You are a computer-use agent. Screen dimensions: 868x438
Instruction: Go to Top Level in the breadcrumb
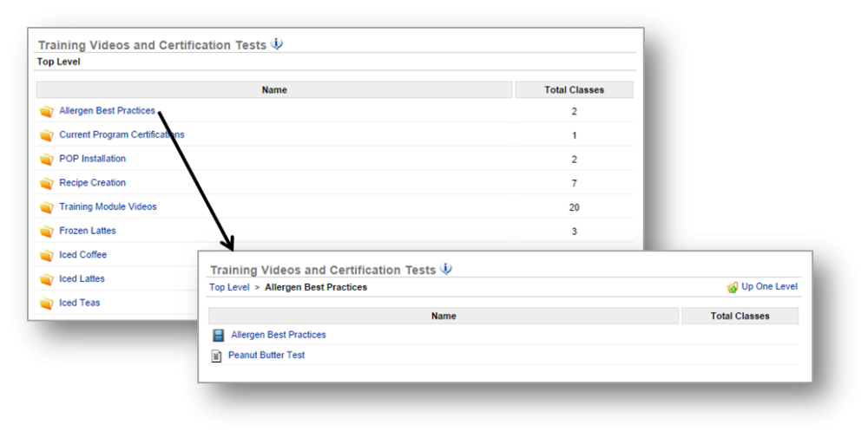[x=229, y=287]
